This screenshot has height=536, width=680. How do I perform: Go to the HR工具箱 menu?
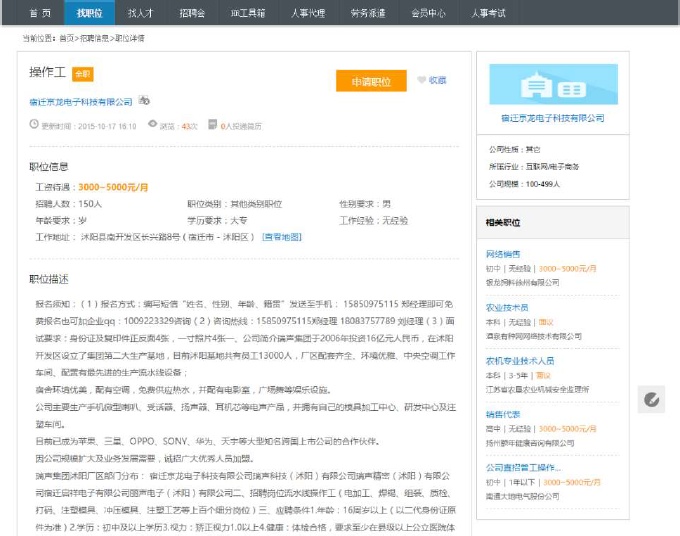click(x=247, y=13)
